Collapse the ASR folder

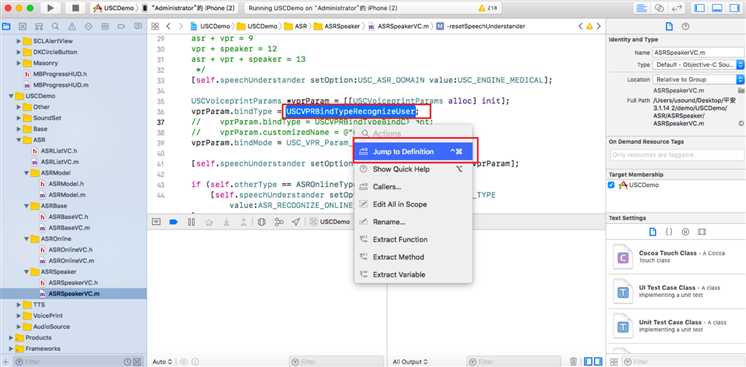pyautogui.click(x=19, y=140)
